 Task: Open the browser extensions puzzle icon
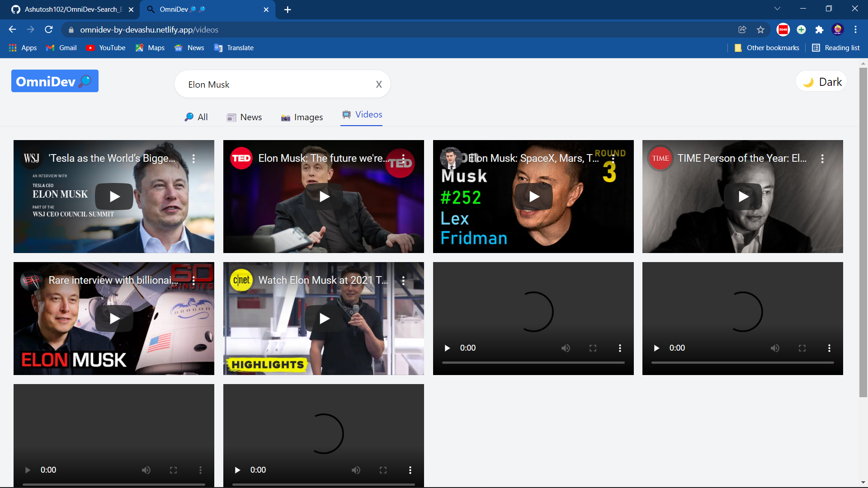(x=820, y=29)
